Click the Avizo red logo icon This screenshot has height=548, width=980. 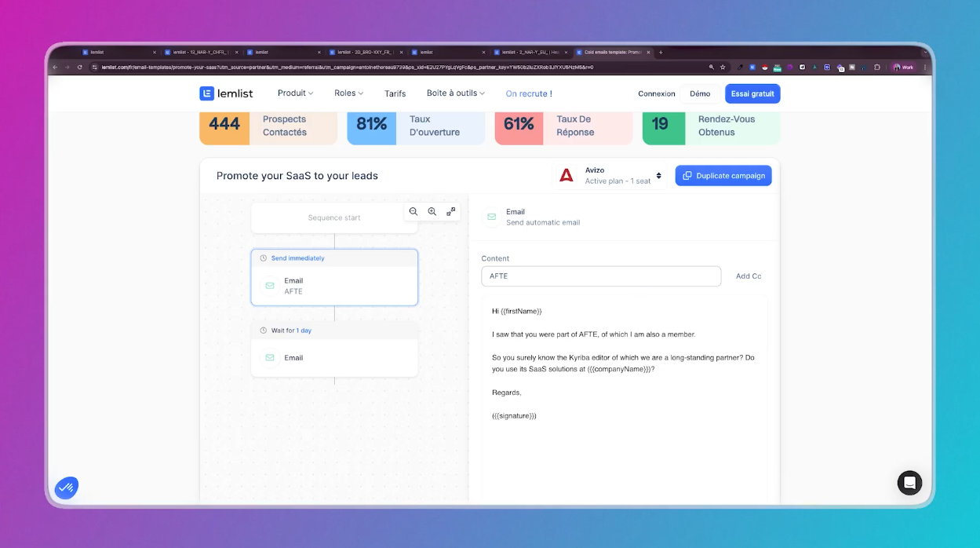567,176
